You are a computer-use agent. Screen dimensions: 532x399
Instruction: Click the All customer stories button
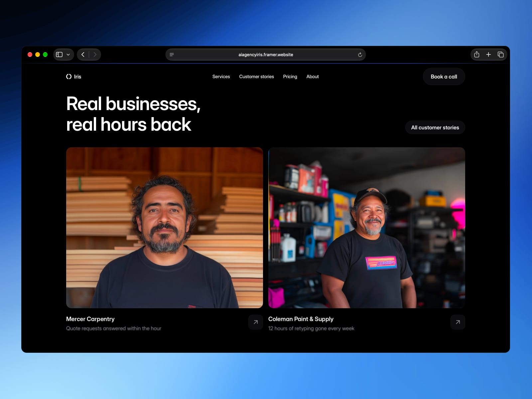[x=435, y=127]
